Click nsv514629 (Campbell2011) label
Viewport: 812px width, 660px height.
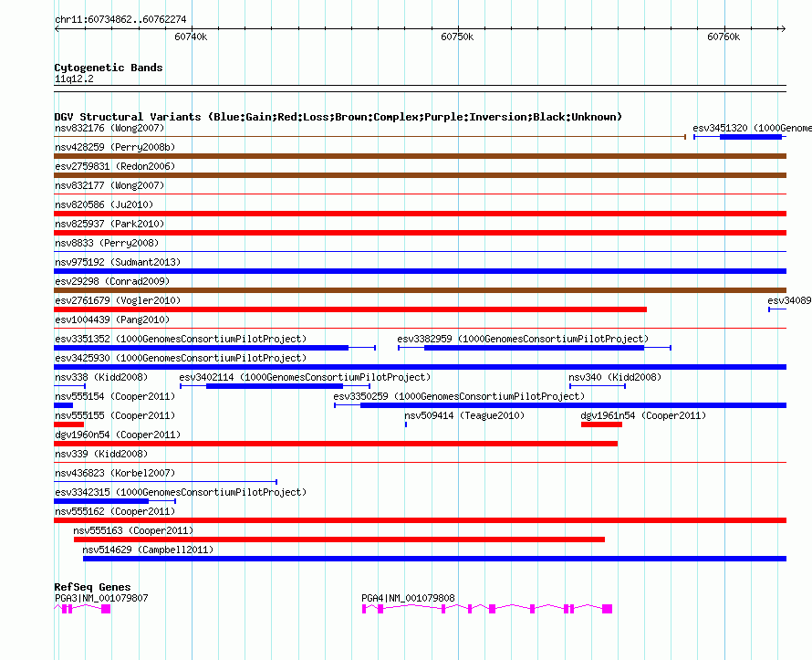148,550
